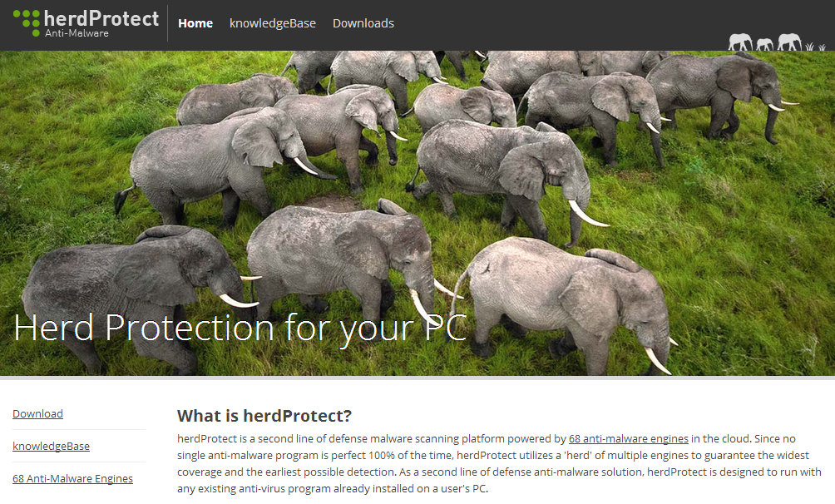Open the Downloads nav item

click(363, 23)
